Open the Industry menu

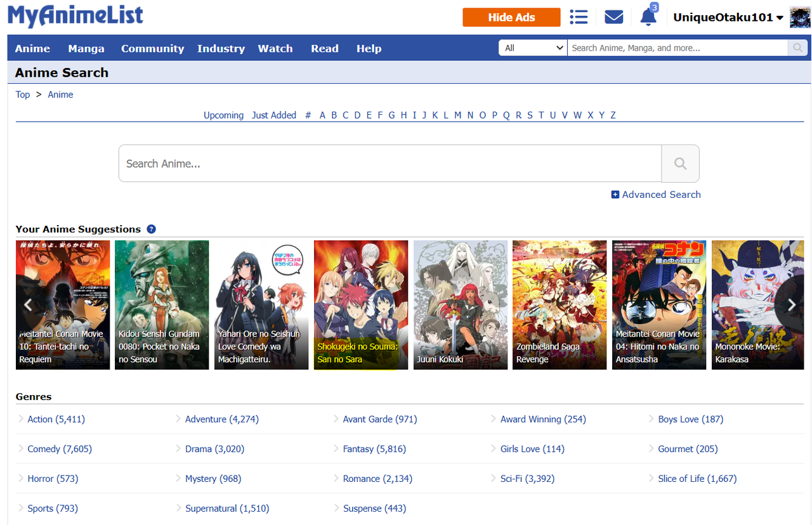click(x=221, y=48)
